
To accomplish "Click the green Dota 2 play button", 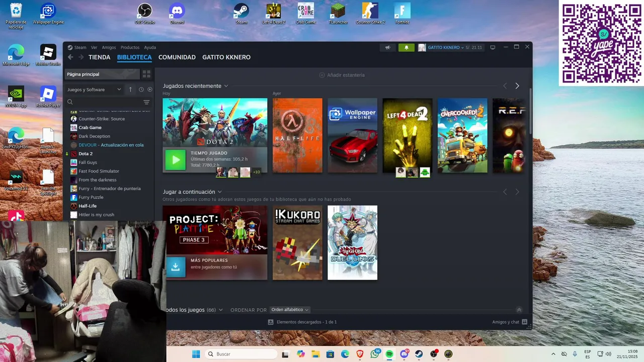I will coord(176,160).
